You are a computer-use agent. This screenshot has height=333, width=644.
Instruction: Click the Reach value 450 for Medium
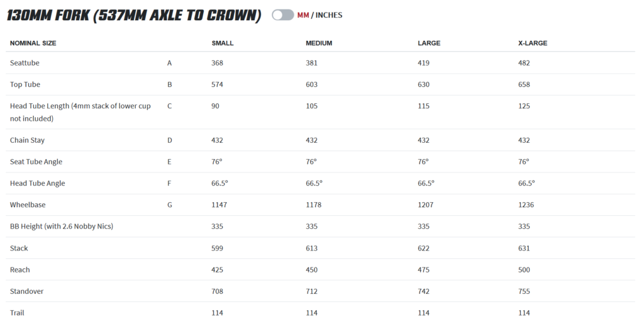(x=312, y=270)
